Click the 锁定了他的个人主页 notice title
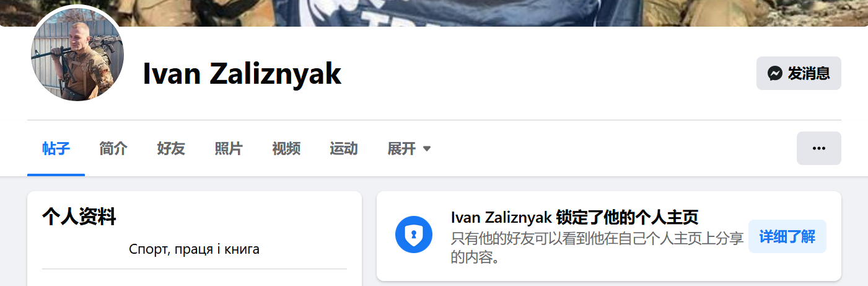The image size is (868, 286). click(574, 217)
